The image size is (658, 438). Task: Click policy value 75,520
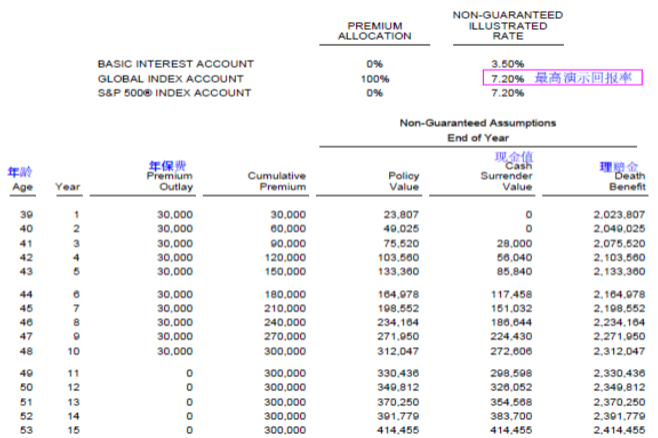click(x=401, y=244)
